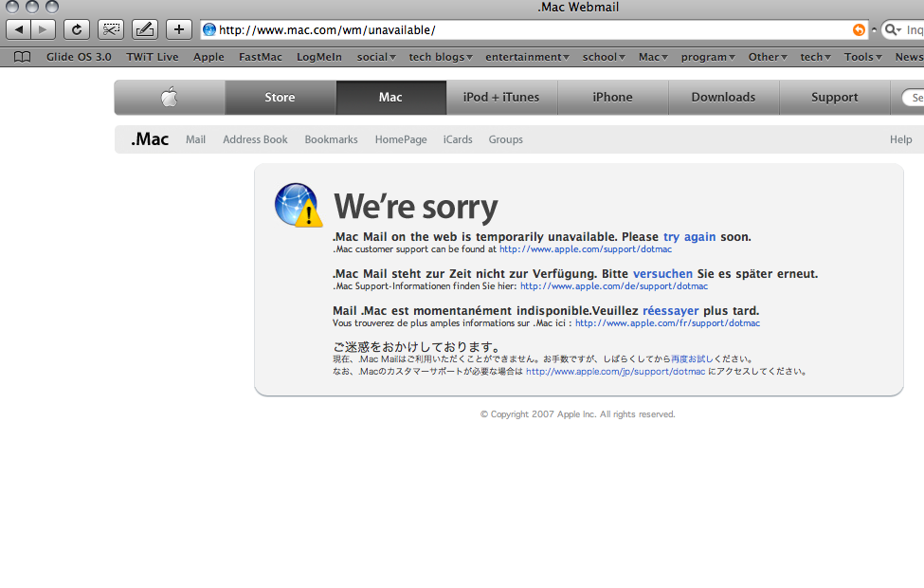Open Glide OS 3.0 bookmark

pyautogui.click(x=79, y=57)
